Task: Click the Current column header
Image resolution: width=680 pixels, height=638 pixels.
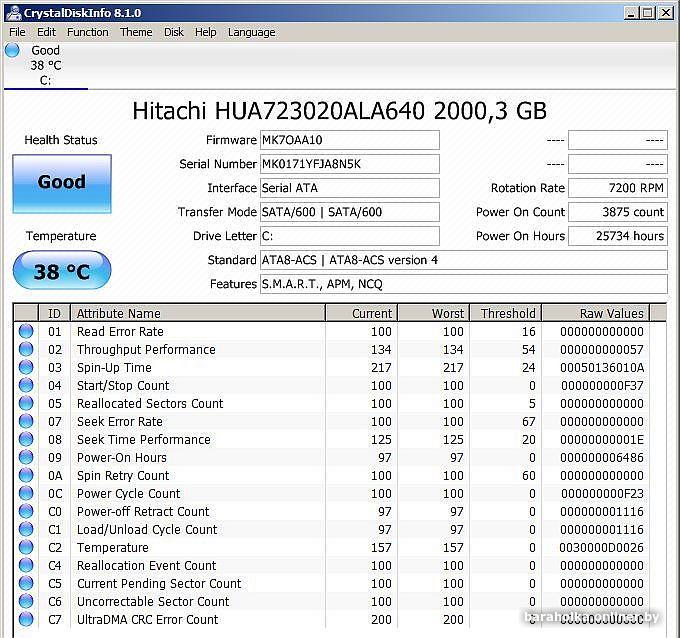Action: click(x=362, y=313)
